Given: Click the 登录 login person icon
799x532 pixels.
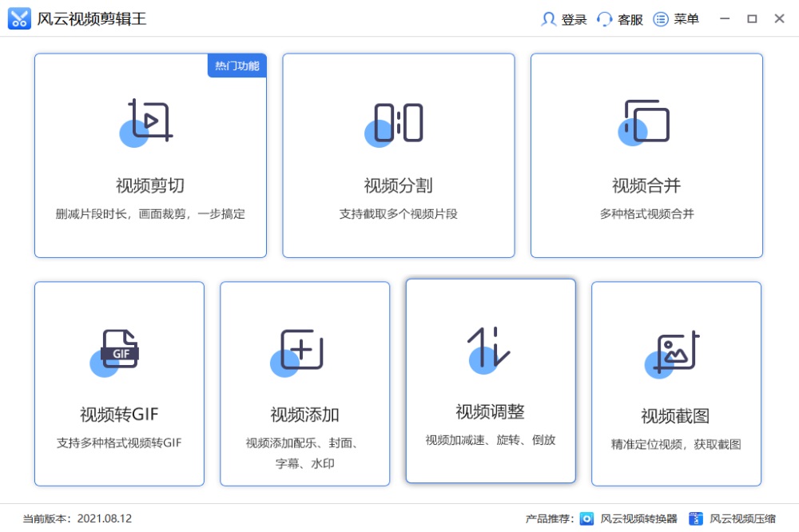Looking at the screenshot, I should tap(550, 18).
